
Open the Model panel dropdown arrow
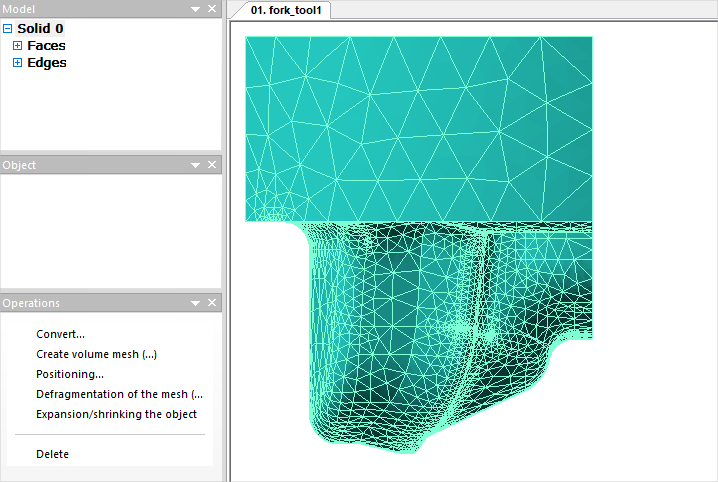coord(195,9)
